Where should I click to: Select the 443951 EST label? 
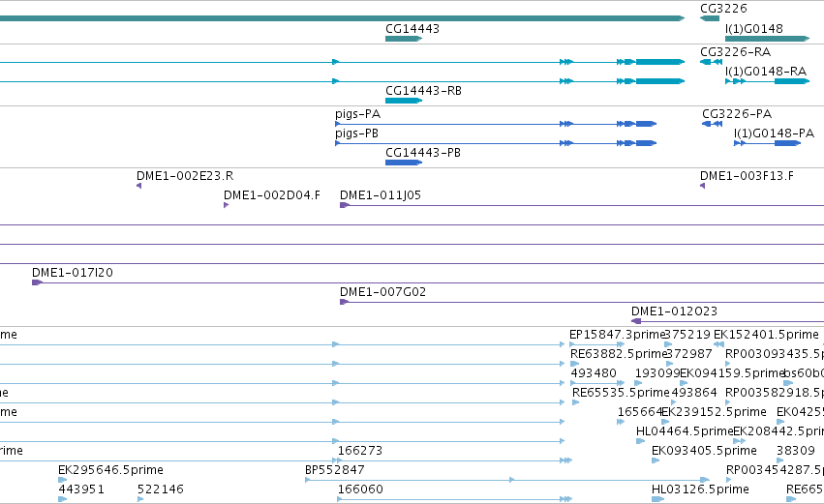click(81, 489)
